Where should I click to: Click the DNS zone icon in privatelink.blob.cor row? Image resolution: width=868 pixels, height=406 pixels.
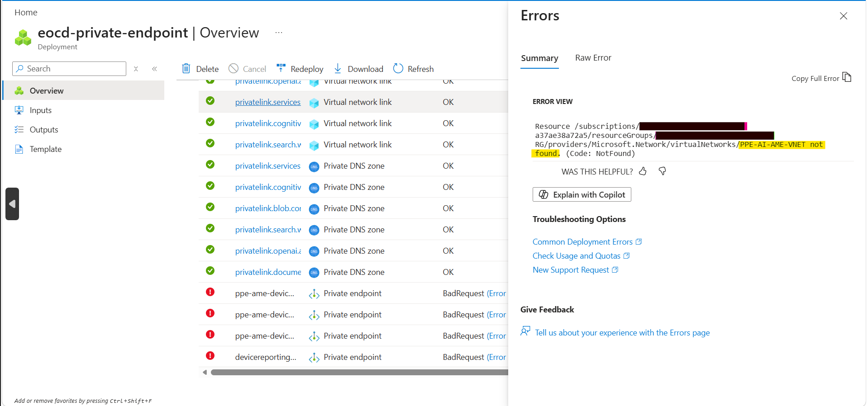tap(314, 209)
